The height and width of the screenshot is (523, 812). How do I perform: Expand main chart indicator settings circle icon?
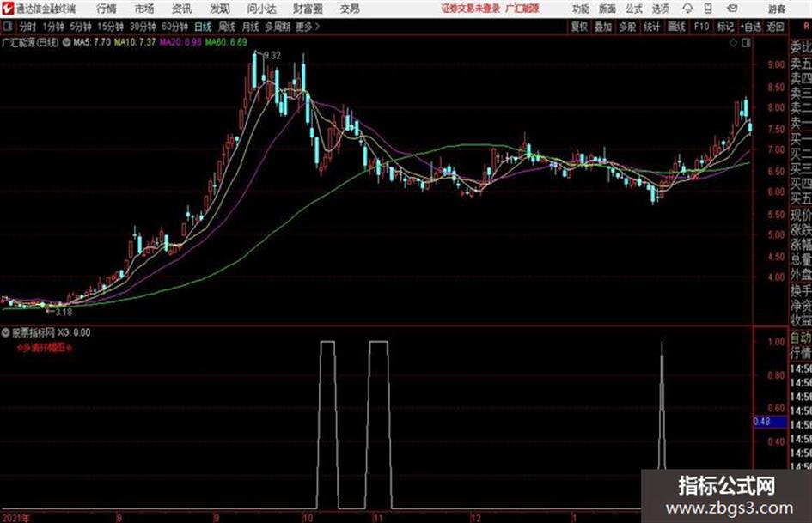pos(66,42)
